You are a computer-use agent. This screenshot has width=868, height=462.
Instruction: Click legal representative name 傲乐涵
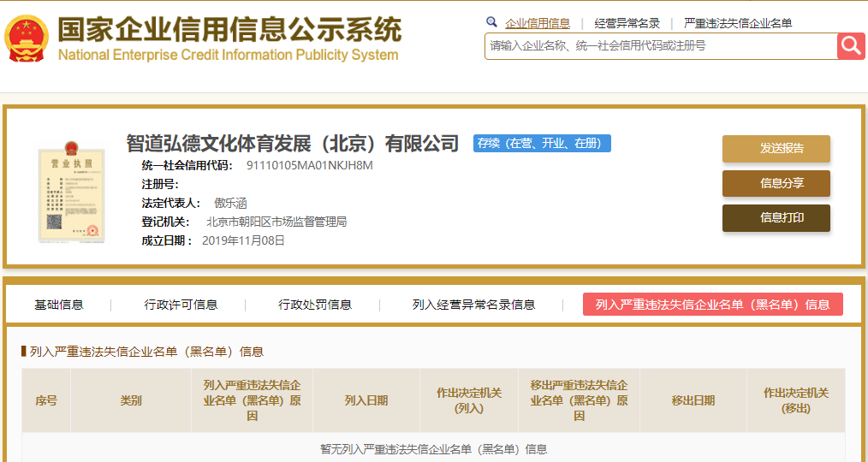(x=230, y=203)
